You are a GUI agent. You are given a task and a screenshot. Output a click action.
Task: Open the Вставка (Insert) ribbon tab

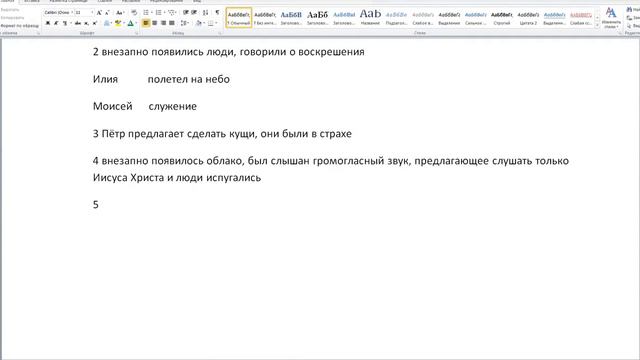point(32,1)
